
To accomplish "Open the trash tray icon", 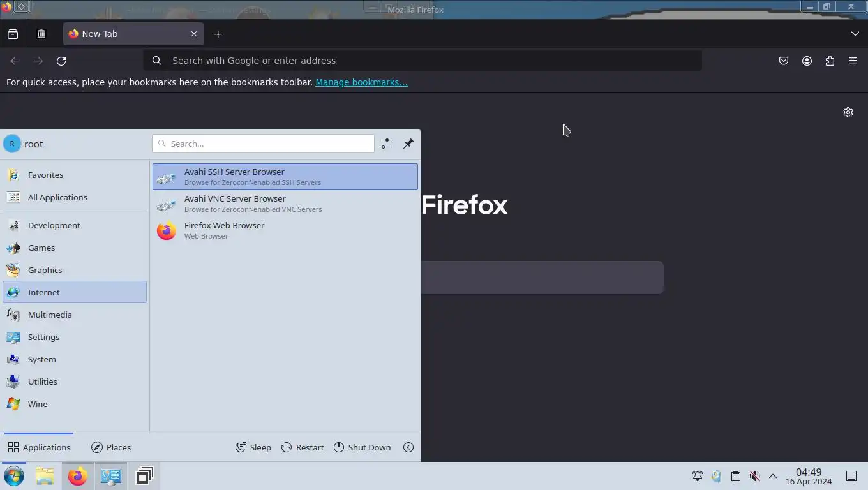I will click(716, 476).
